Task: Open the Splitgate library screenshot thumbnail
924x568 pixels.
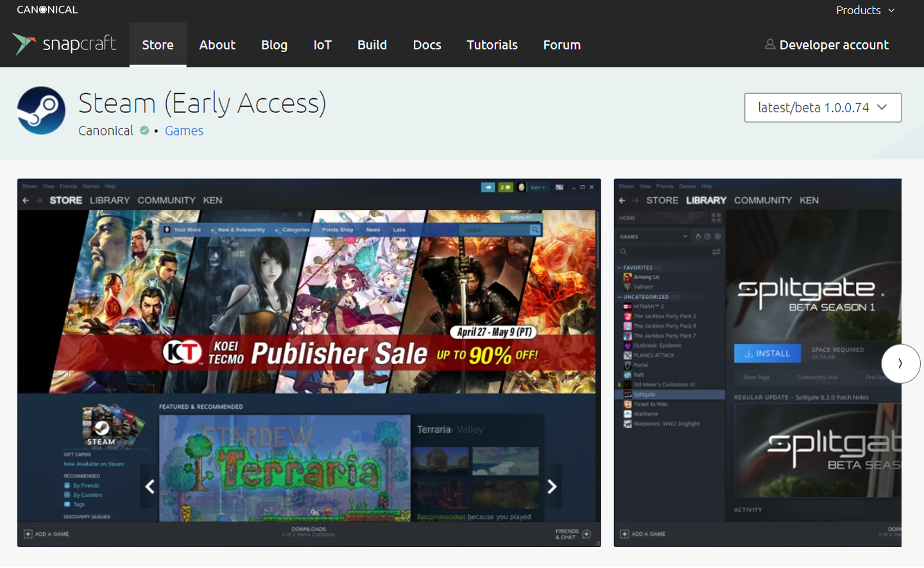Action: tap(758, 363)
